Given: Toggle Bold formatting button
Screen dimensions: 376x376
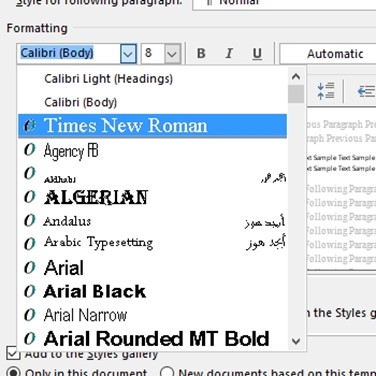Looking at the screenshot, I should point(201,53).
